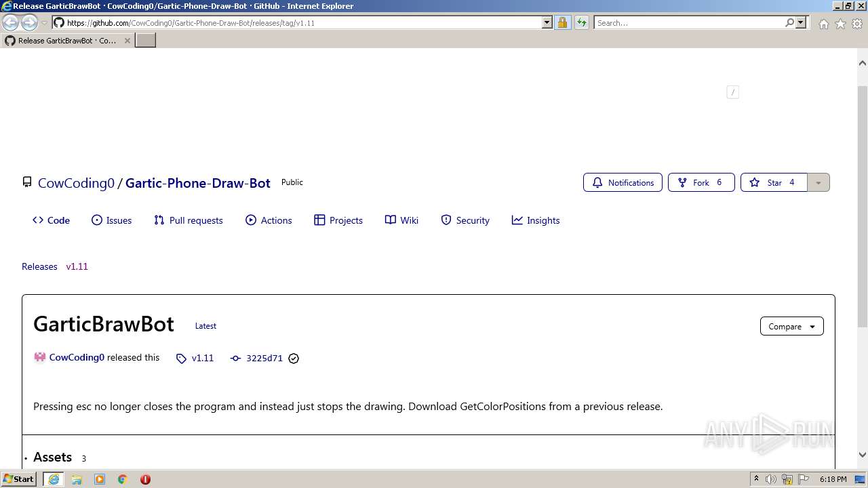Open CowCoding0 author link in release
This screenshot has height=488, width=868.
coord(77,357)
